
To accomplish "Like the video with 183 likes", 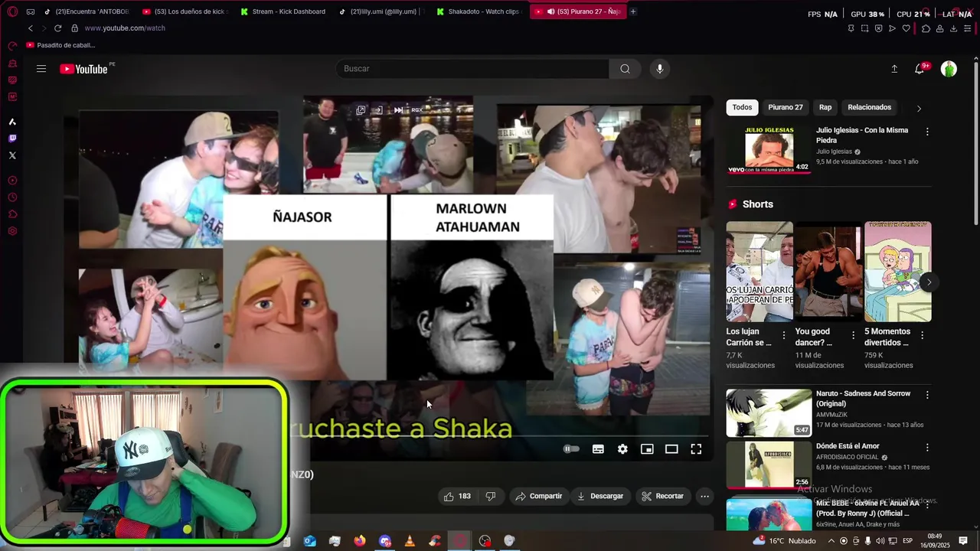I will [457, 496].
